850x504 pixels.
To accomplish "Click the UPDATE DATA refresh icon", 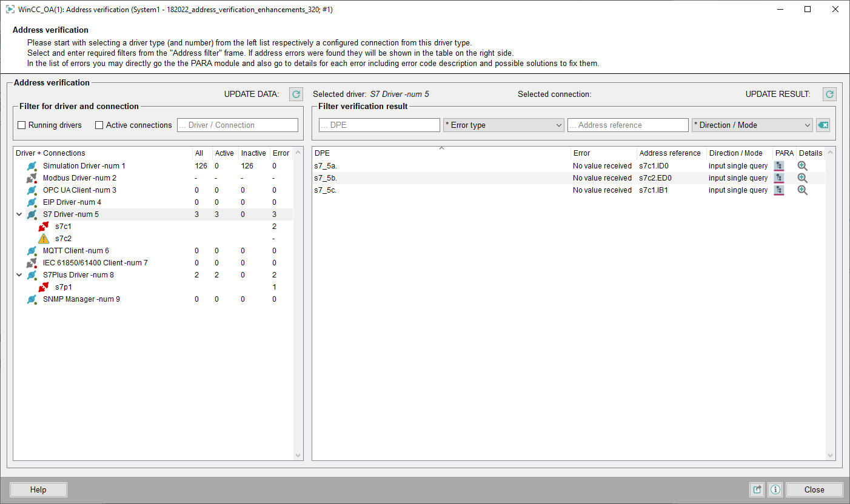I will coord(295,94).
